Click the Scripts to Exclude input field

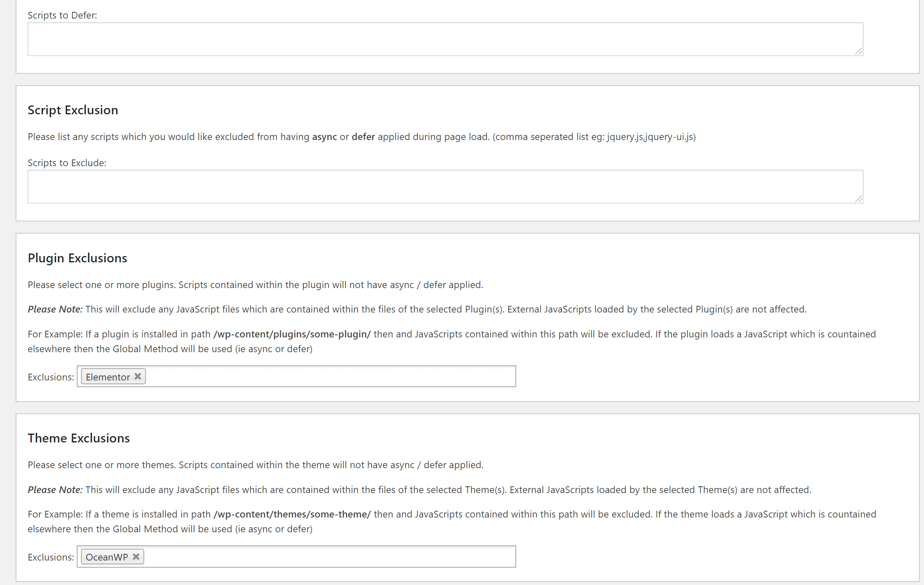pos(444,185)
